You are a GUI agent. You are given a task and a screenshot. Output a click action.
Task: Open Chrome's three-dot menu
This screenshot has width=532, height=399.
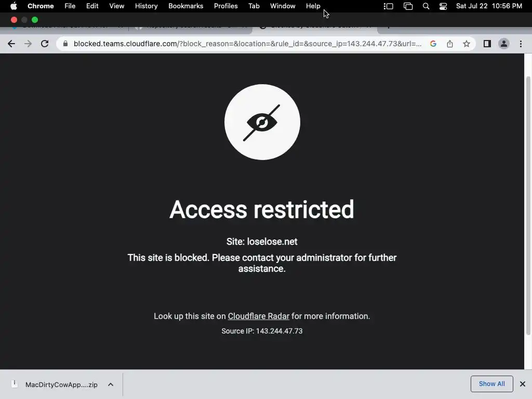click(521, 44)
